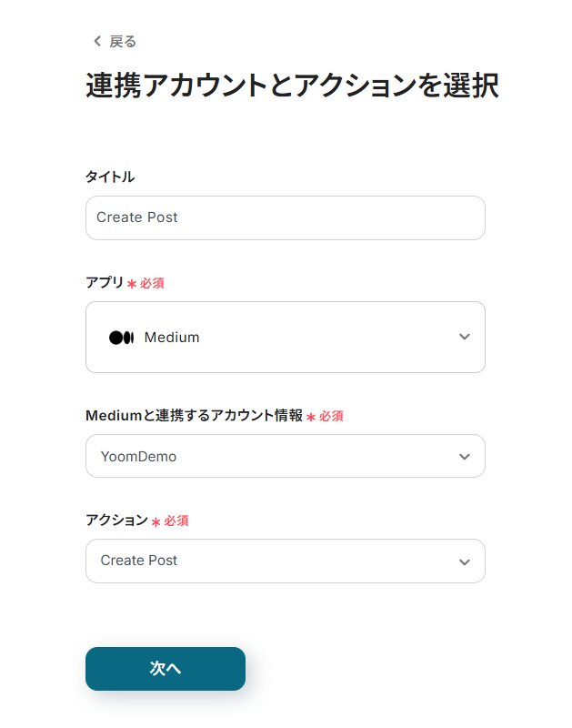Click the タイトル field label
Screen dimensions: 572x728
click(x=110, y=177)
